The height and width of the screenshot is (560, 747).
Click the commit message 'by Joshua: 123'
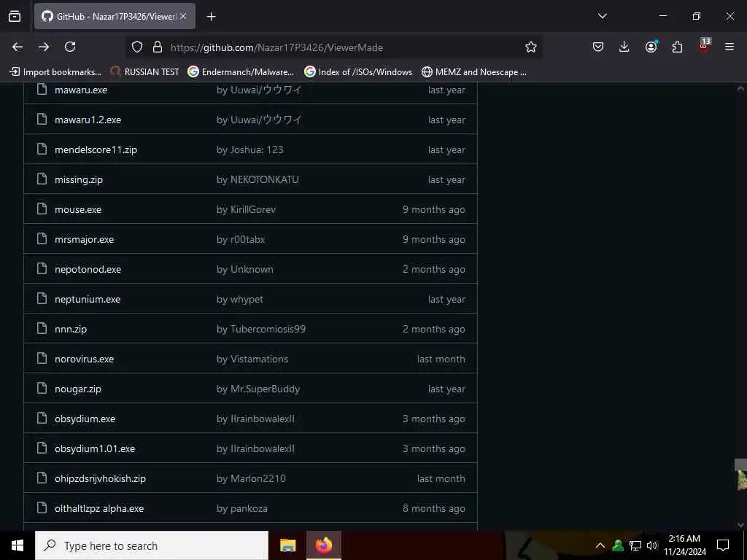point(249,150)
